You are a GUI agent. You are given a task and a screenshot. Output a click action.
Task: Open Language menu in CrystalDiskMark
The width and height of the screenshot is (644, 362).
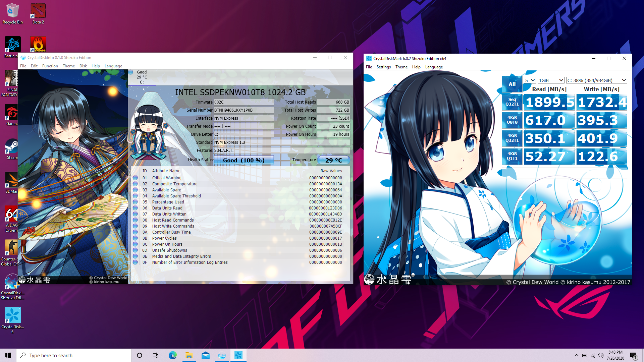coord(434,67)
